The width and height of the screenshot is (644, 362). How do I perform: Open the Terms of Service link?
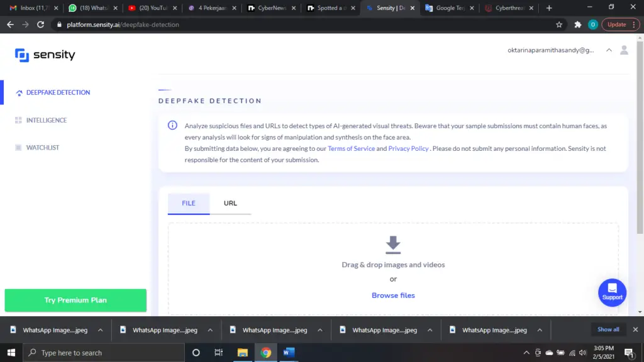pos(351,148)
